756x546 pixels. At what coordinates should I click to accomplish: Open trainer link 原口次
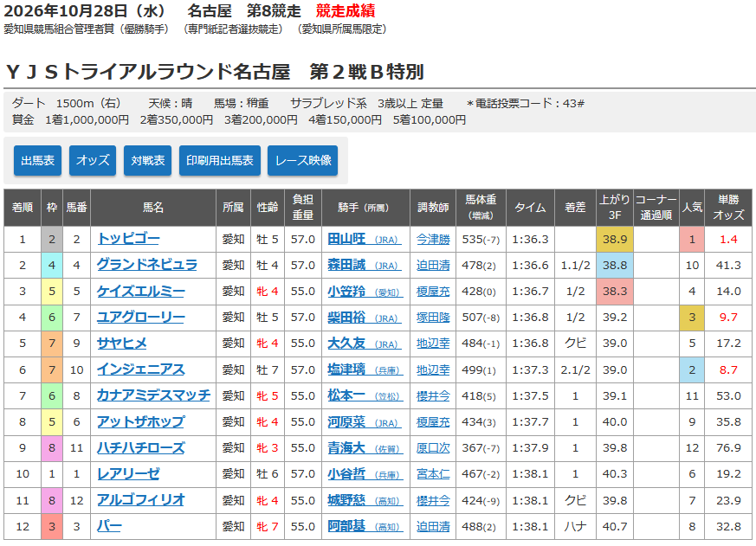pyautogui.click(x=433, y=447)
